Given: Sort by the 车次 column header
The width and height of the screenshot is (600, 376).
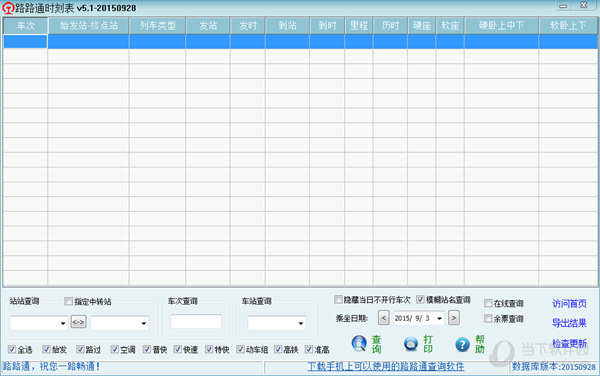Looking at the screenshot, I should (26, 26).
